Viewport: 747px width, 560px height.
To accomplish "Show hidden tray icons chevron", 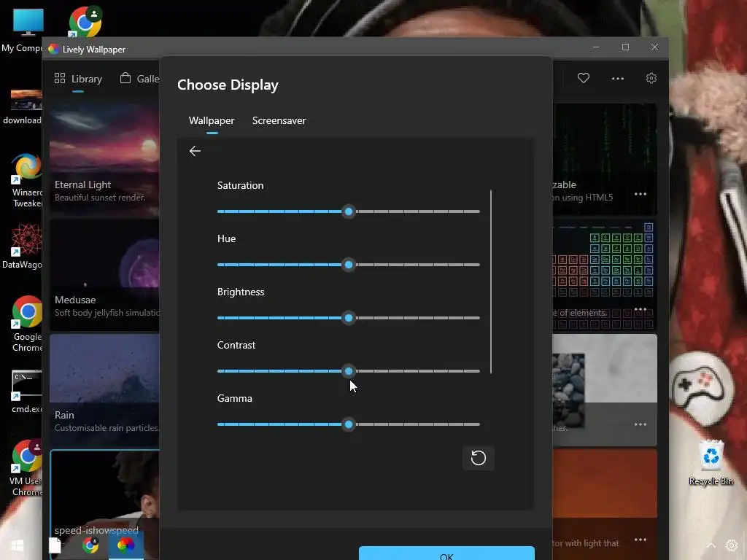I will 711,545.
